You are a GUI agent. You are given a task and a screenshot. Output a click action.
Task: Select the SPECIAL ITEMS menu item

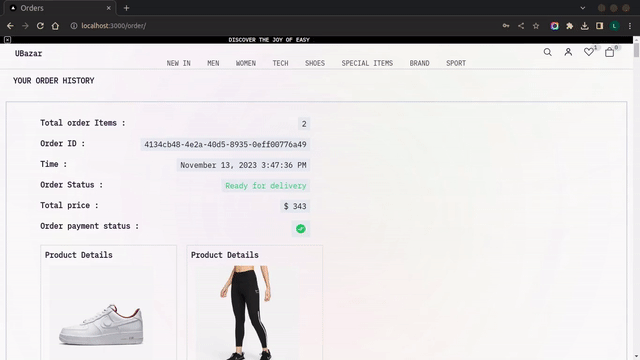367,63
